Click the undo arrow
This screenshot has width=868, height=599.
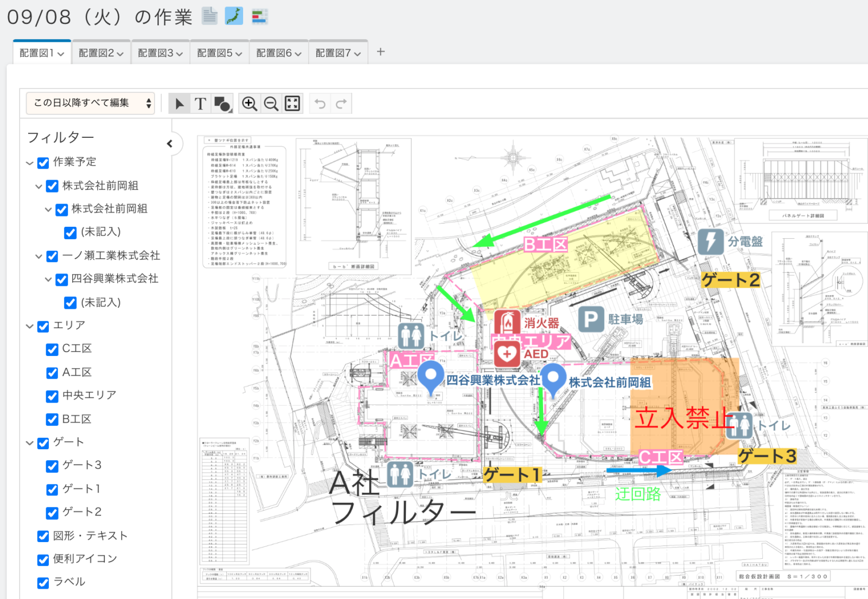coord(320,103)
